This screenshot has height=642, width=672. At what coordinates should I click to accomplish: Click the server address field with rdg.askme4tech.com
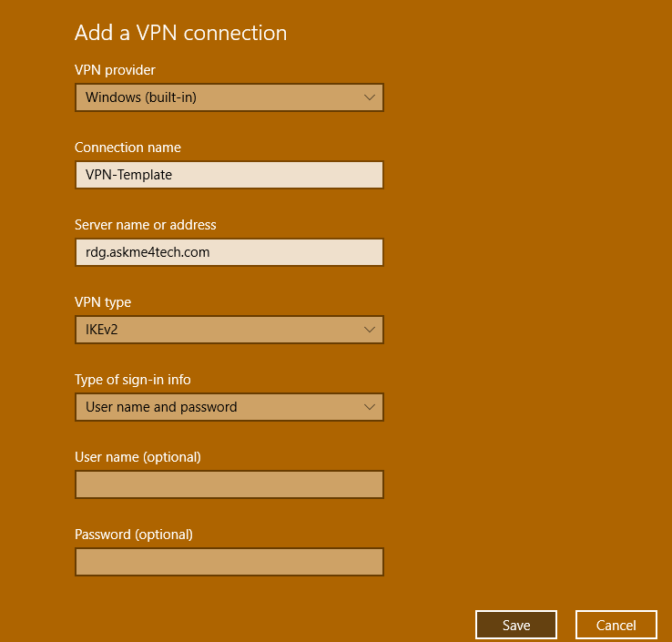tap(229, 252)
